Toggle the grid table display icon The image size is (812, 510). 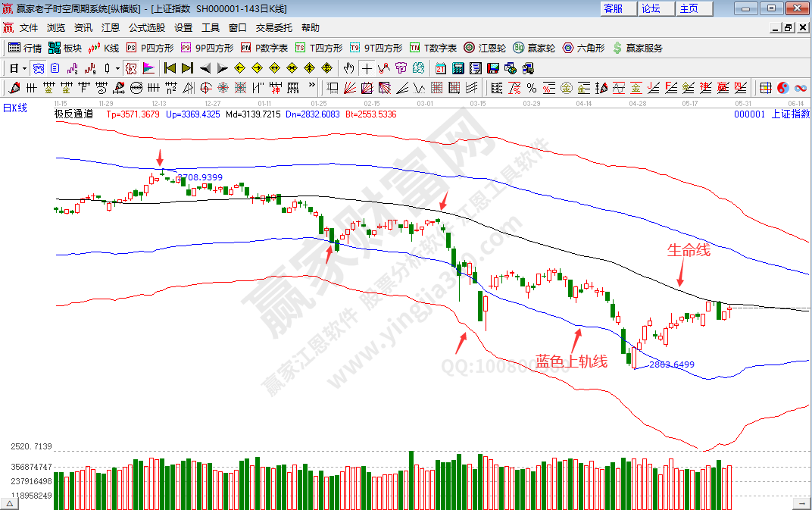click(766, 88)
